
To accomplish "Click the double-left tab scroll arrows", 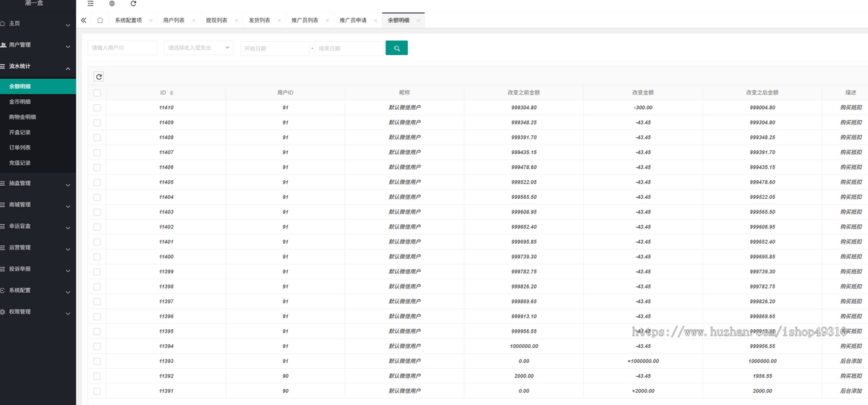I will (x=84, y=20).
